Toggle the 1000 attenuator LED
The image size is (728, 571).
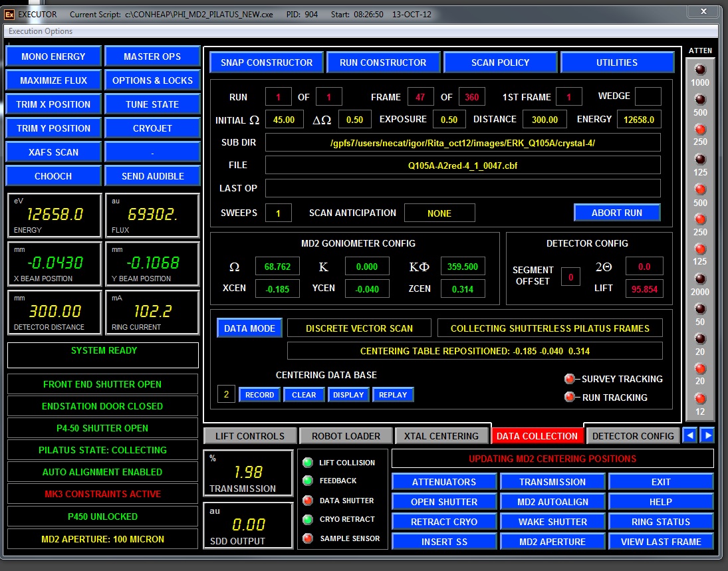(700, 69)
